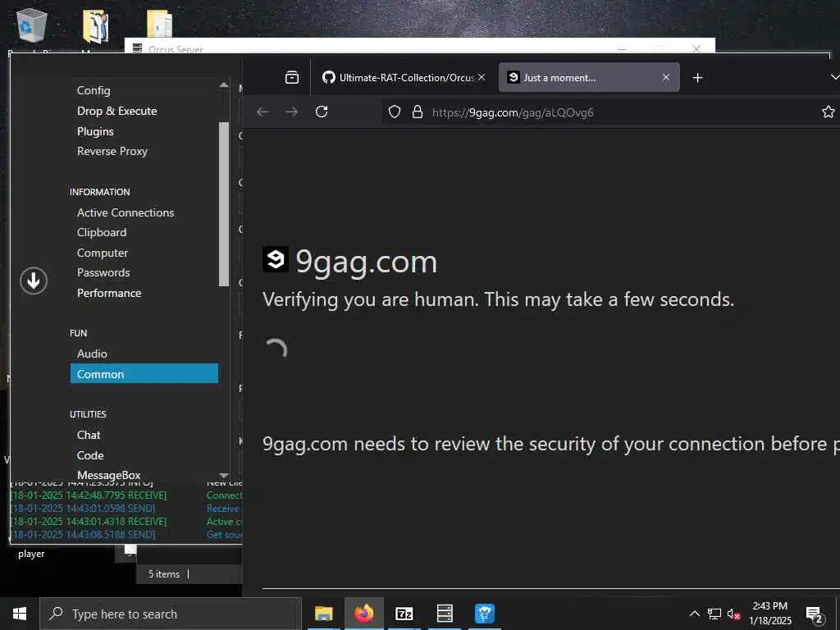Click the browser back arrow
Screen dimensions: 840x630
(262, 112)
